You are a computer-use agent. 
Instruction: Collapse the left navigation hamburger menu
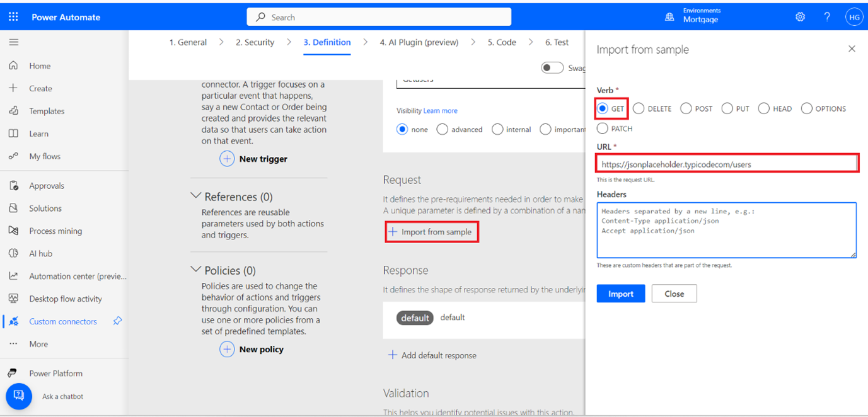click(x=13, y=42)
